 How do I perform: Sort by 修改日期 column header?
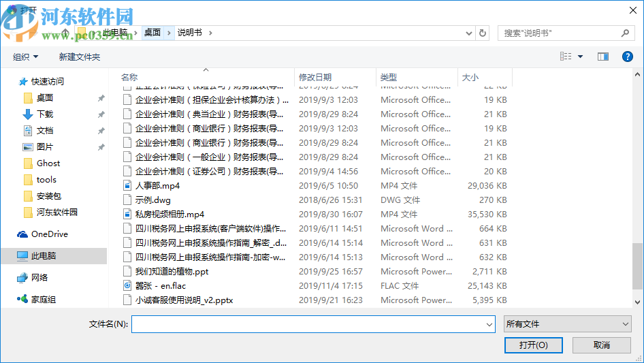(315, 77)
